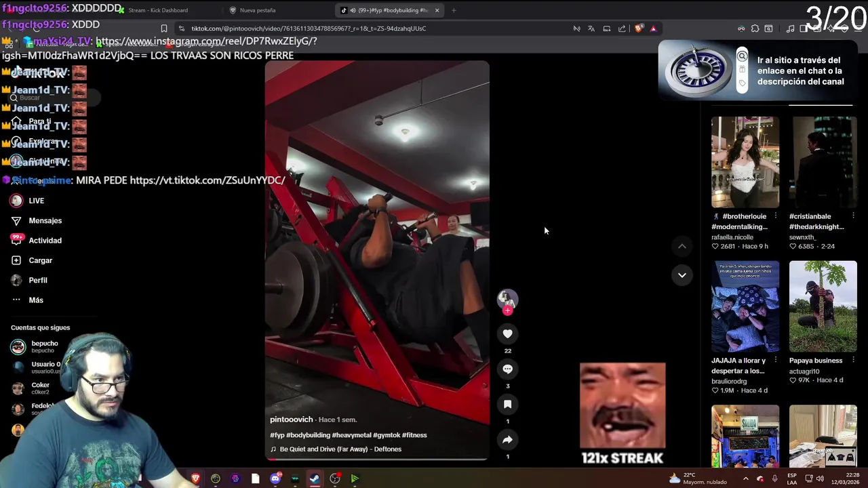The height and width of the screenshot is (488, 868).
Task: Open the video comments bubble icon
Action: [507, 369]
